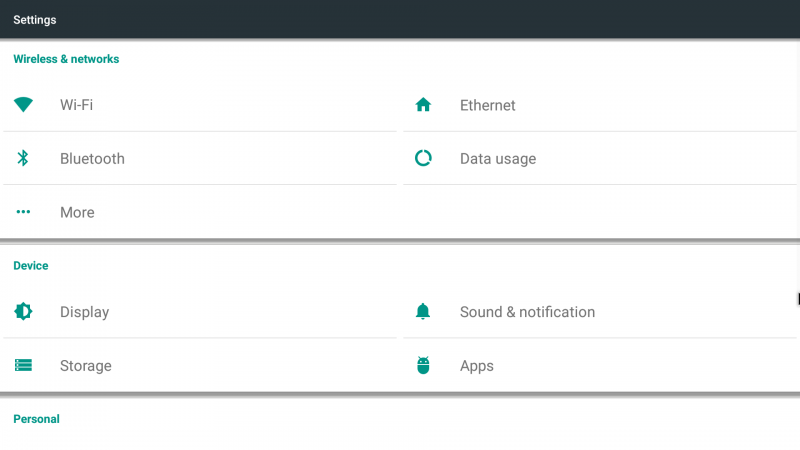Open Sound & notification text entry

[x=527, y=312]
